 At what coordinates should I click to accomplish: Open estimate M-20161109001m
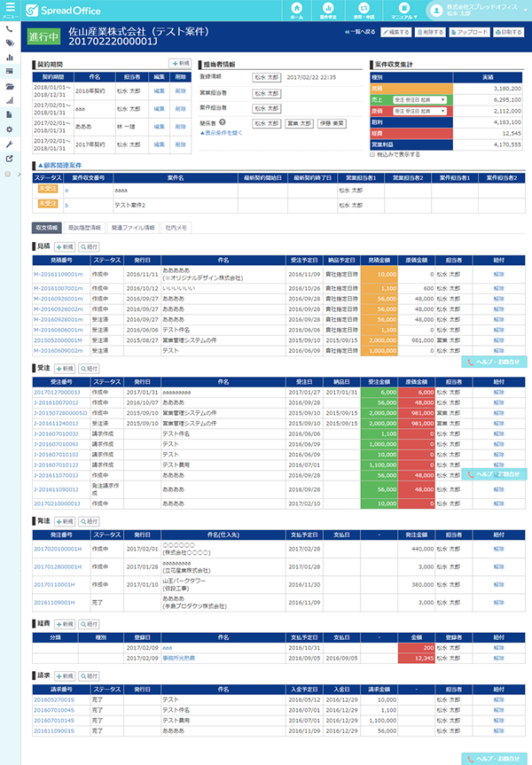(x=59, y=274)
